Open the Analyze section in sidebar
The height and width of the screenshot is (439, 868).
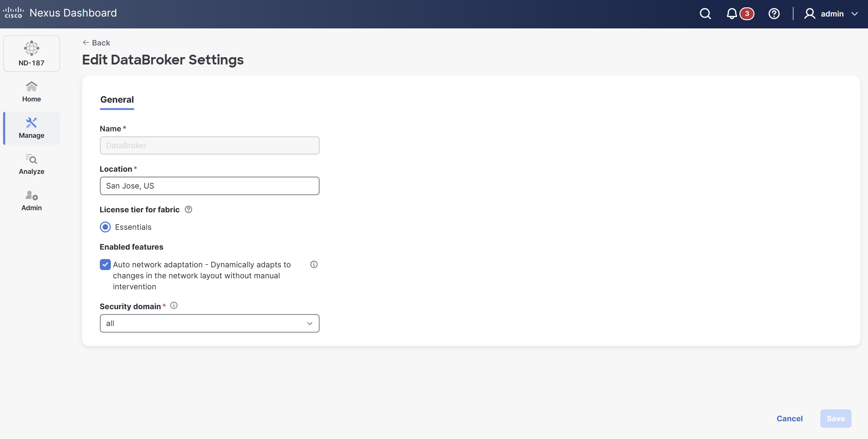tap(32, 164)
